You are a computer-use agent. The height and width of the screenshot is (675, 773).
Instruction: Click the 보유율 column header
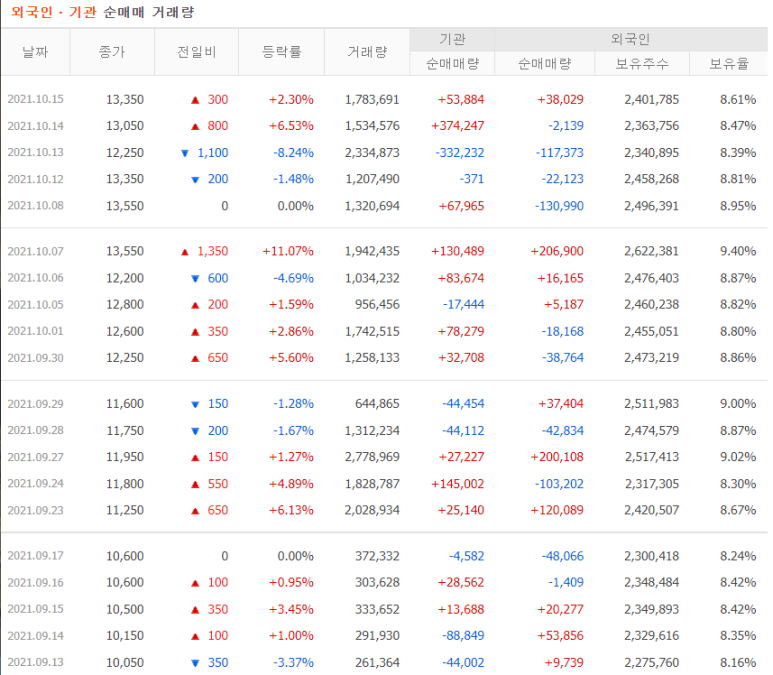729,64
